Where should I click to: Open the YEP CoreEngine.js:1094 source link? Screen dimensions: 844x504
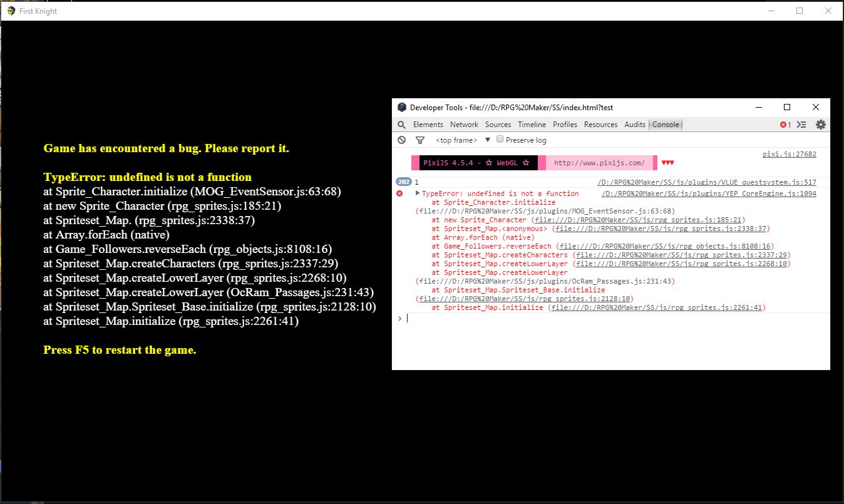(709, 193)
